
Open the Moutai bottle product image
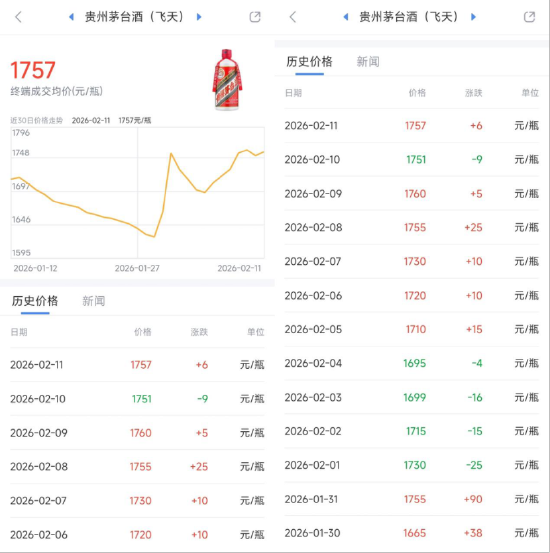[227, 80]
